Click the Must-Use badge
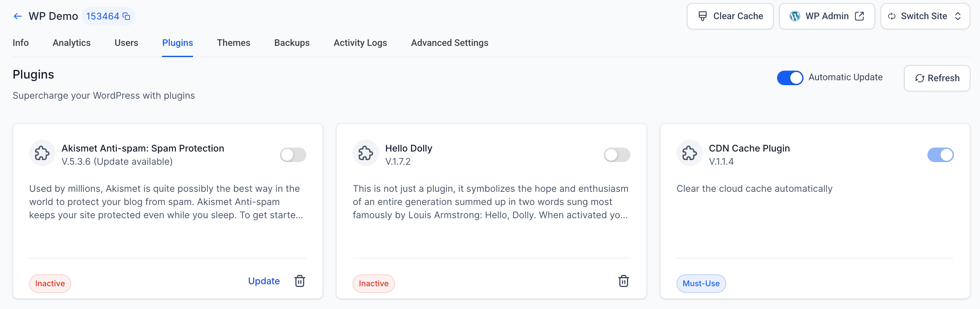980x309 pixels. [701, 283]
